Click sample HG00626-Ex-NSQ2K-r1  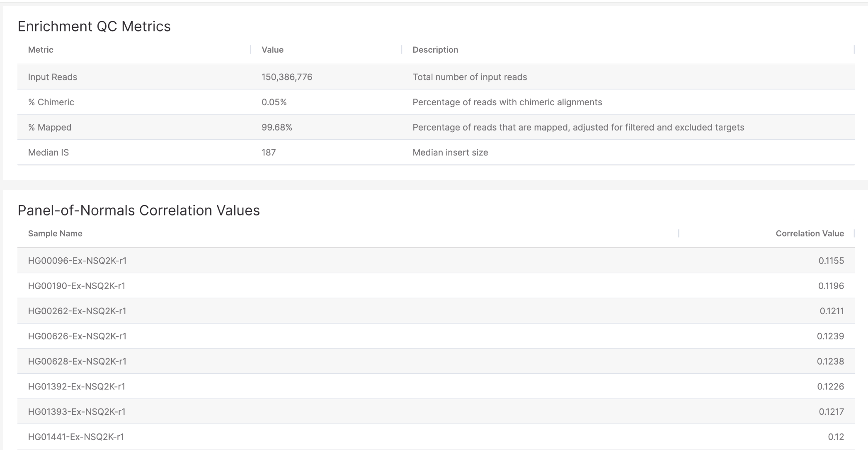pos(77,336)
